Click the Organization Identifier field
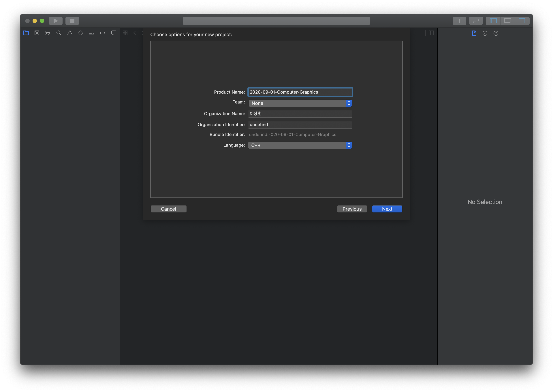The image size is (553, 392). [x=300, y=125]
